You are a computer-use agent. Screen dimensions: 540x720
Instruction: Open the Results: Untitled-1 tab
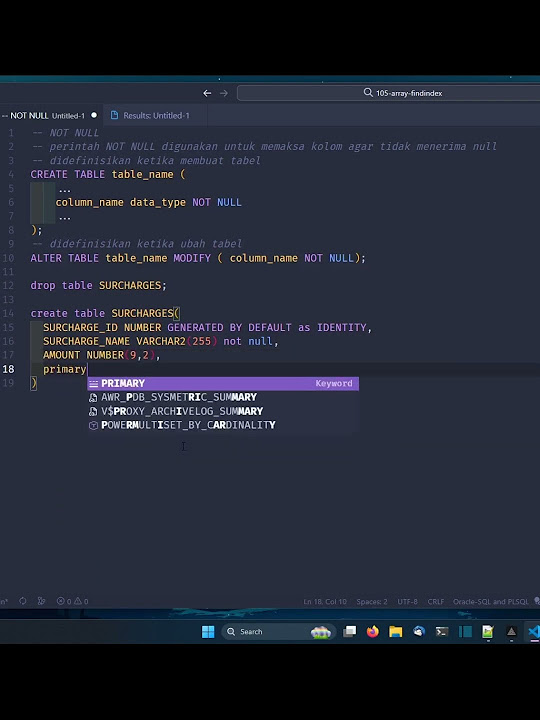click(156, 116)
